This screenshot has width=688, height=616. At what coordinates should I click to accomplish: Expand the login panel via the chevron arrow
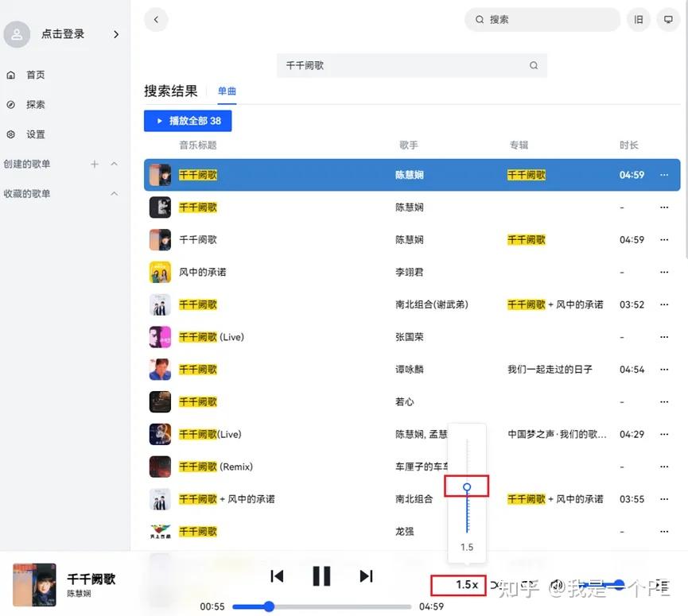pos(116,34)
